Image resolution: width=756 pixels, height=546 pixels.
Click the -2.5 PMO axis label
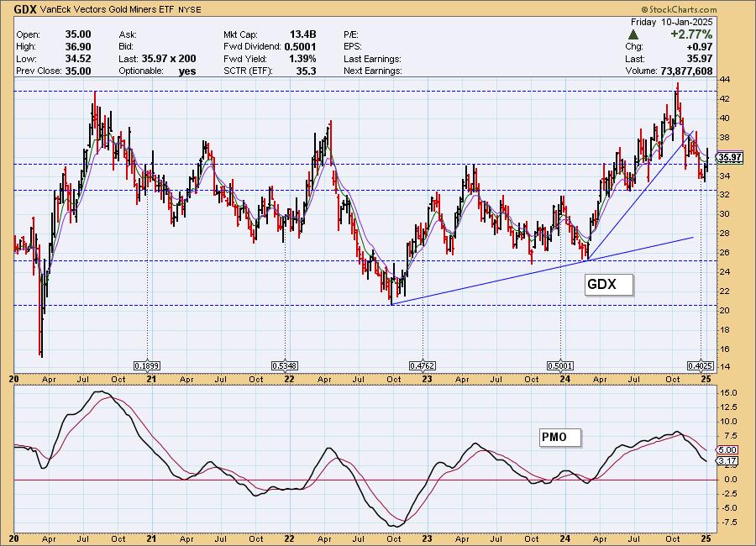click(728, 494)
